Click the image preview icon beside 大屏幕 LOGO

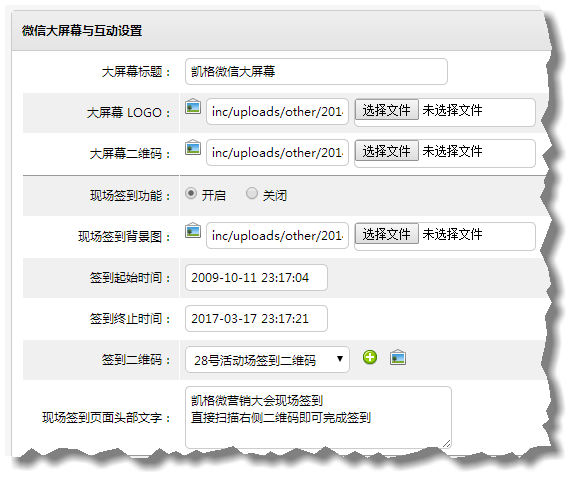click(193, 106)
